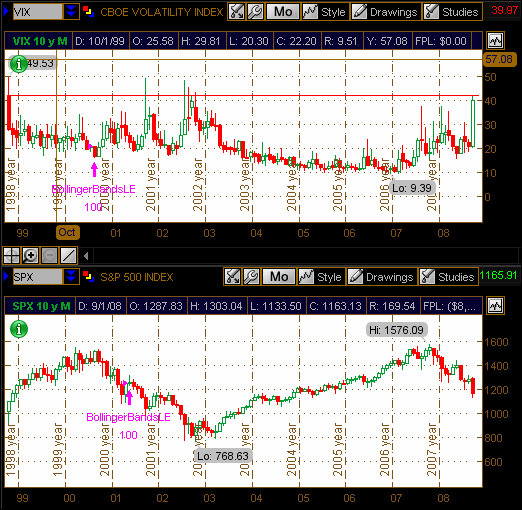This screenshot has width=522, height=510.
Task: Select the crosshair pointer tool
Action: coord(11,256)
